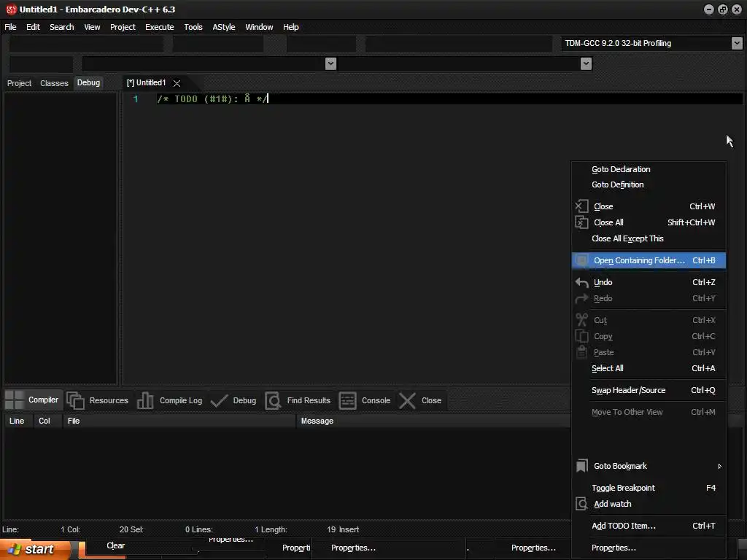Open the Console output tab
The height and width of the screenshot is (560, 747).
point(376,400)
